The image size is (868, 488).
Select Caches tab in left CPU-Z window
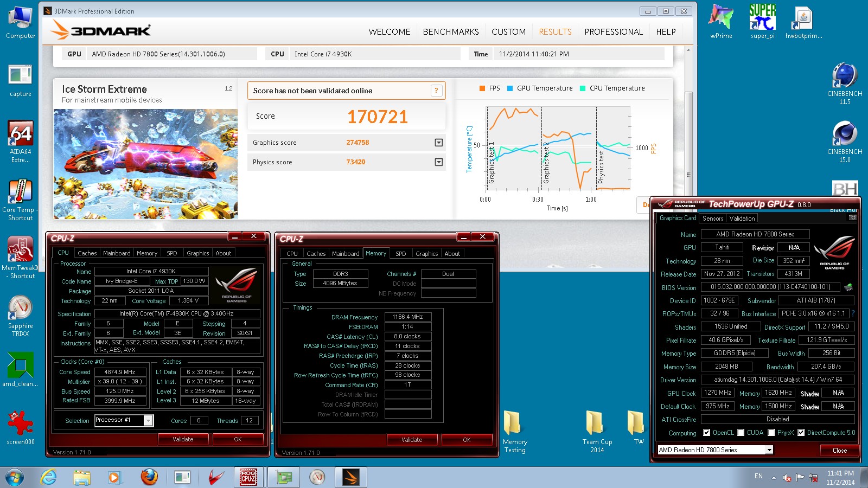(x=87, y=253)
